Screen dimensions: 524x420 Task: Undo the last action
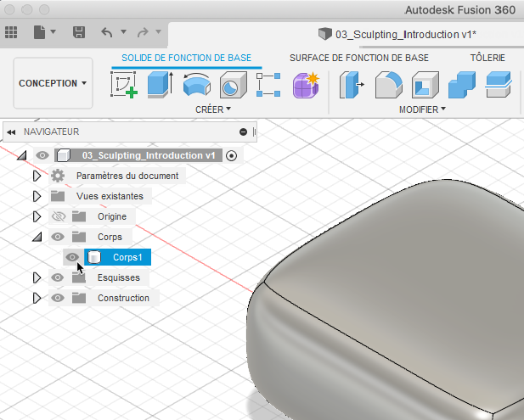[x=107, y=32]
